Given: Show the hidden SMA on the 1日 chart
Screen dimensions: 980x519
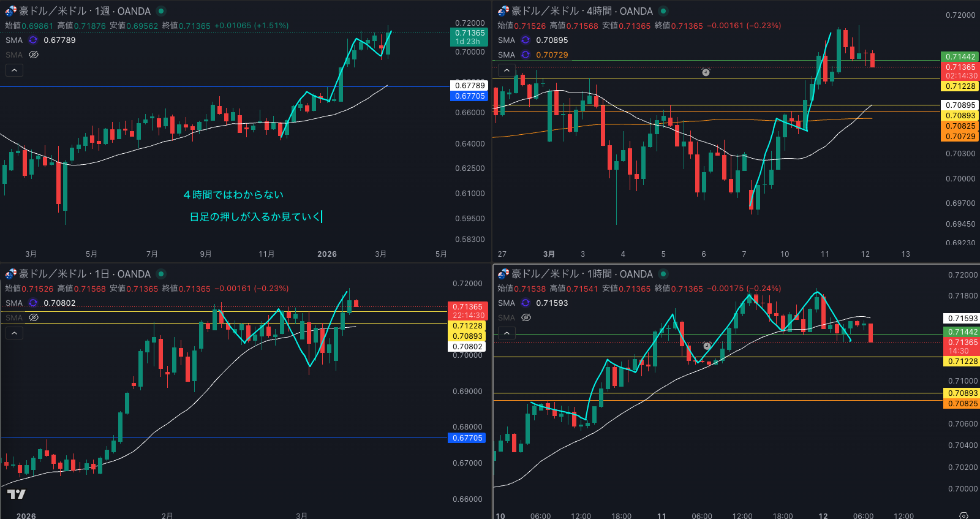Looking at the screenshot, I should click(34, 317).
